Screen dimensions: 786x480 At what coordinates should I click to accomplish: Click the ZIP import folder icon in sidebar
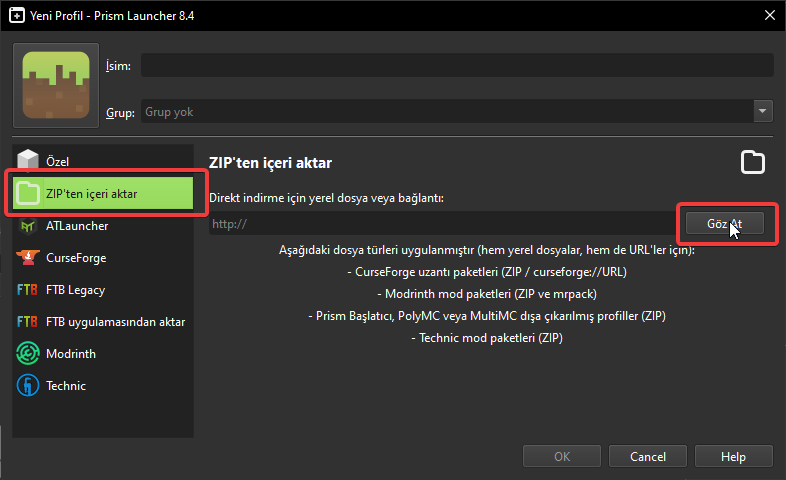click(x=28, y=193)
